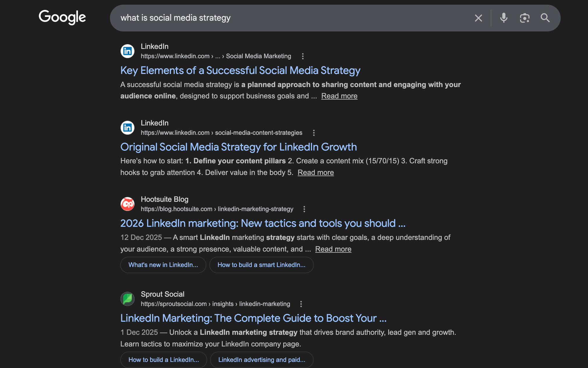Open three-dot menu for Sprout Social result
Image resolution: width=588 pixels, height=368 pixels.
pyautogui.click(x=301, y=304)
